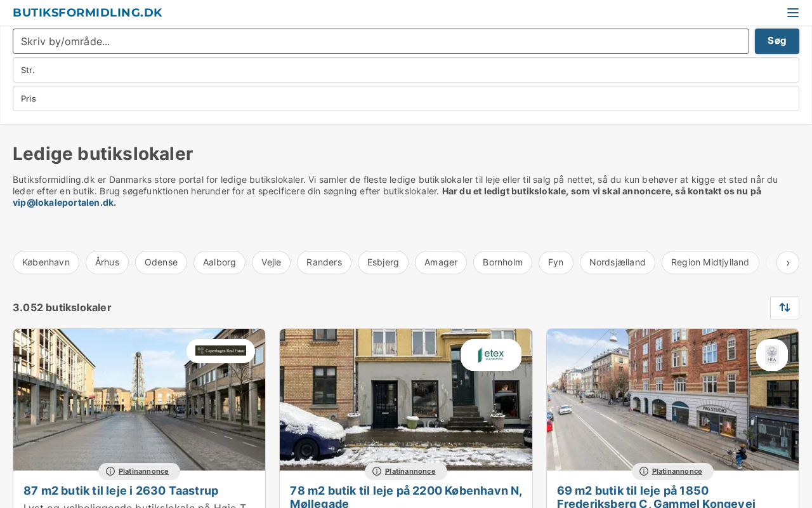Filter by Fyn chip

[x=556, y=262]
